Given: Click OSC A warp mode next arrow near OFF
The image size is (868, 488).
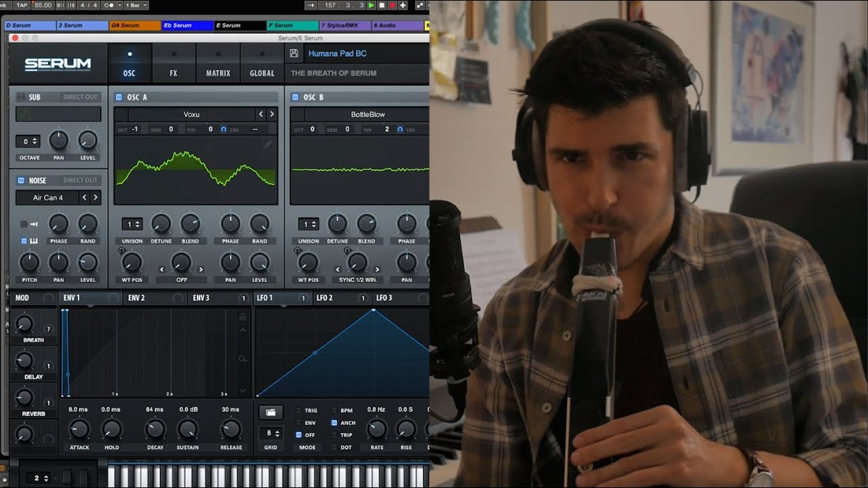Looking at the screenshot, I should pos(200,270).
